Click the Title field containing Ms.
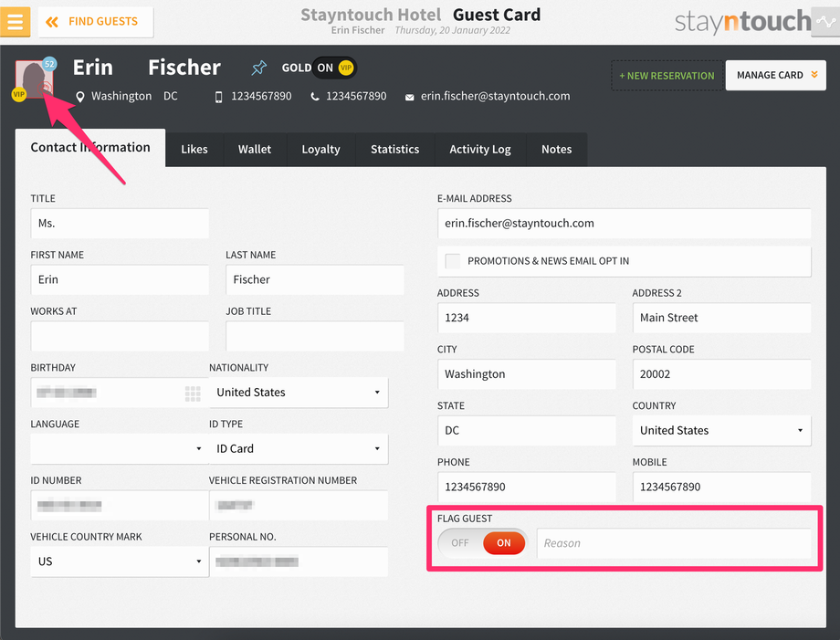 click(x=120, y=224)
